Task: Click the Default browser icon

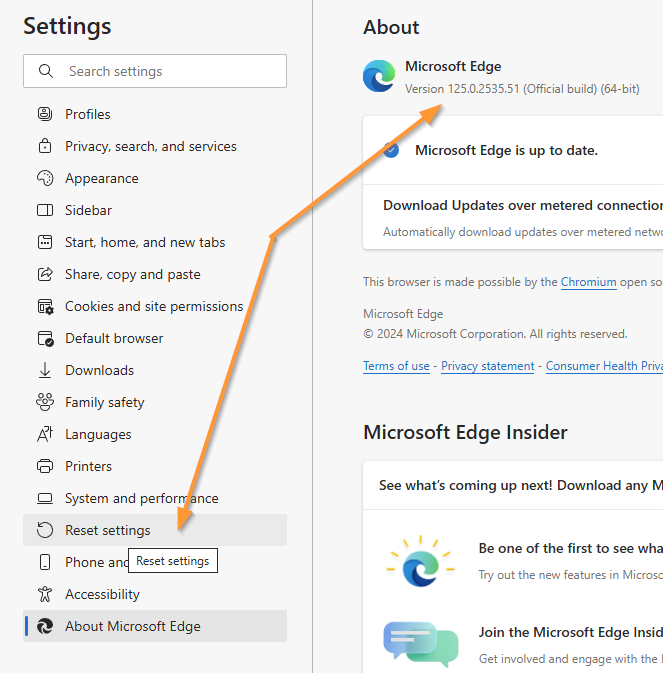Action: pyautogui.click(x=45, y=338)
